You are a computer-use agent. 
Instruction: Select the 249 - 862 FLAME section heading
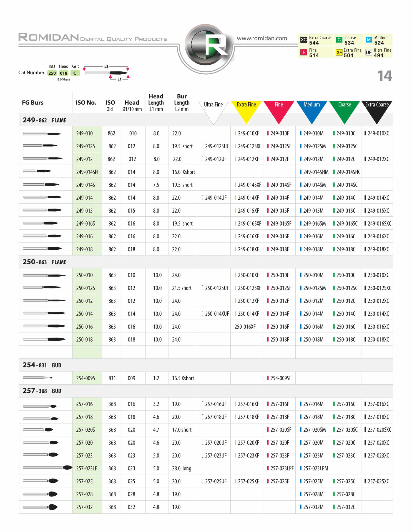pos(44,120)
